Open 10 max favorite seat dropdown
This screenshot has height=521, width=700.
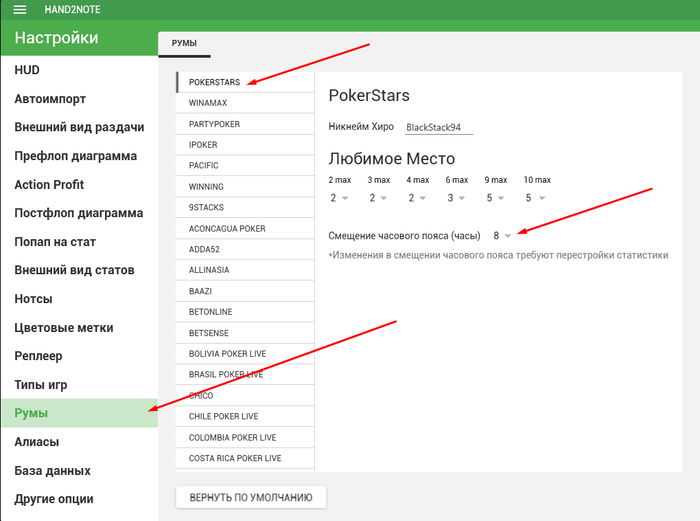point(535,198)
